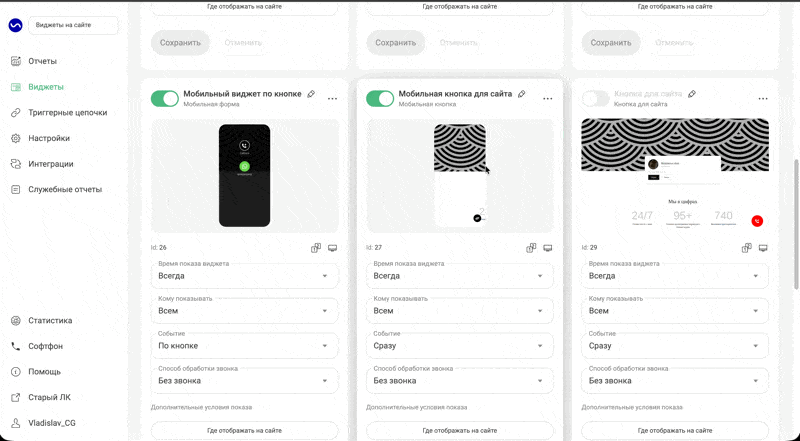Click duplicate icon for widget Id: 29
The width and height of the screenshot is (800, 441).
pos(746,248)
